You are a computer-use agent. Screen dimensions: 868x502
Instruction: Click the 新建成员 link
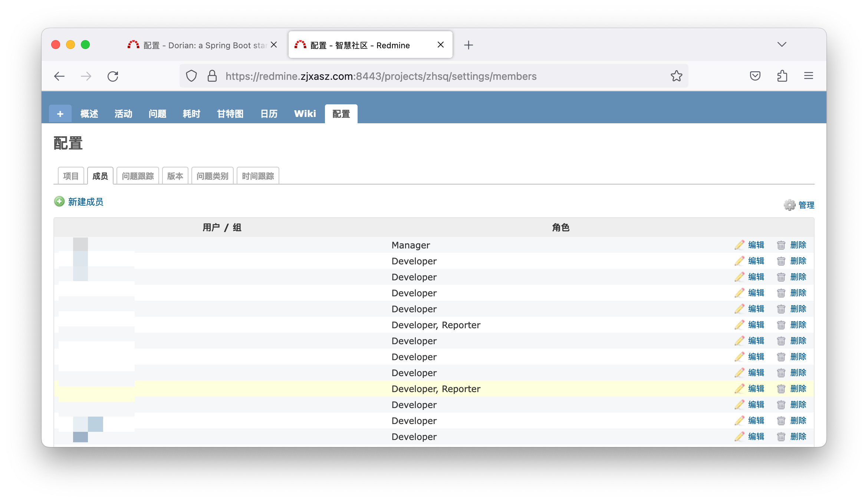(x=86, y=202)
